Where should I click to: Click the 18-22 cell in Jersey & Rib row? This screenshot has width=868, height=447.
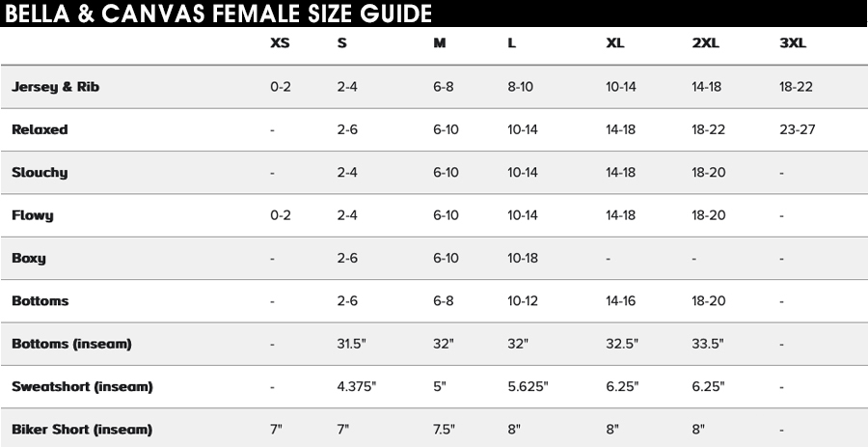(x=796, y=87)
